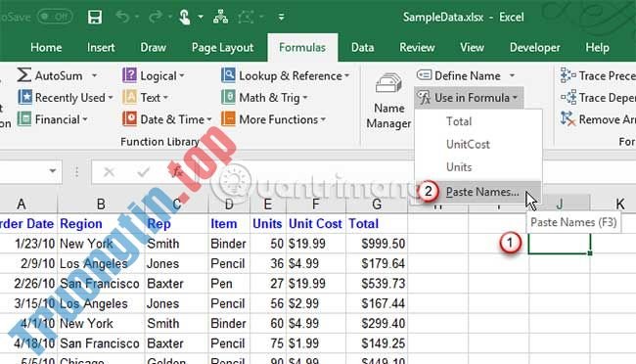Click the AutoSum sigma icon
This screenshot has width=636, height=364.
23,75
